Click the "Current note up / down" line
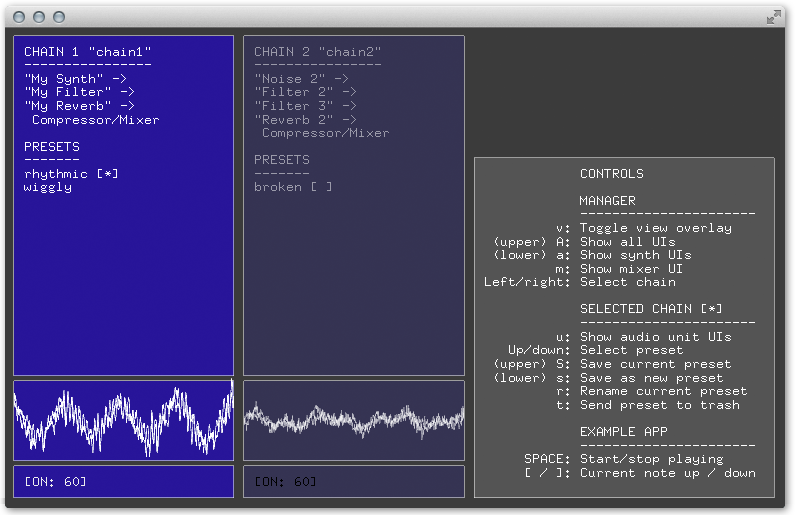809x526 pixels. click(640, 473)
